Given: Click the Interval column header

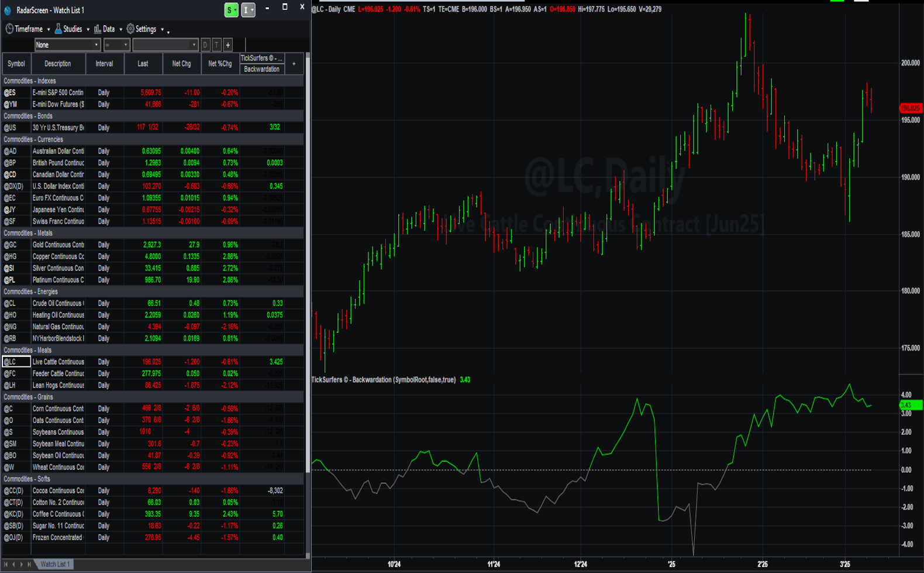Looking at the screenshot, I should coord(104,64).
